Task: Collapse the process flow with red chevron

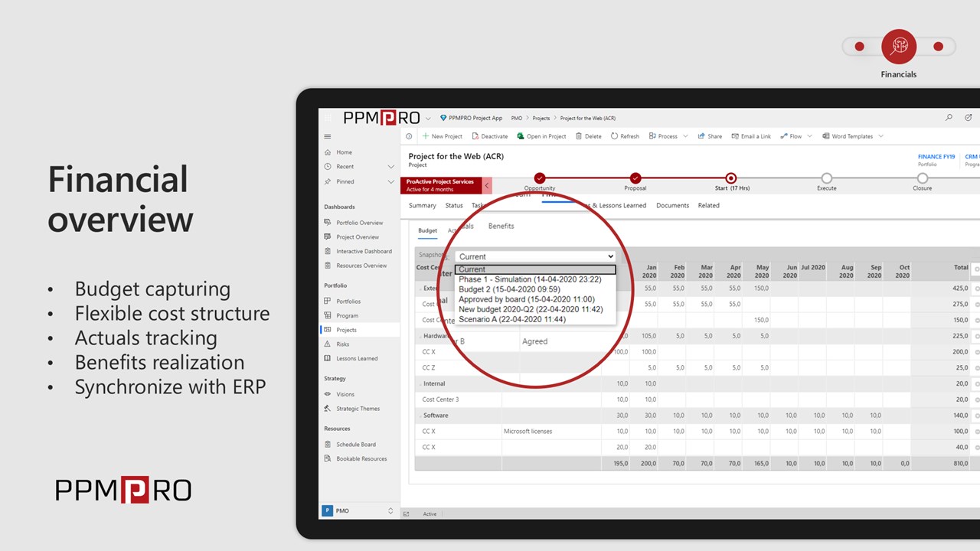Action: tap(487, 185)
